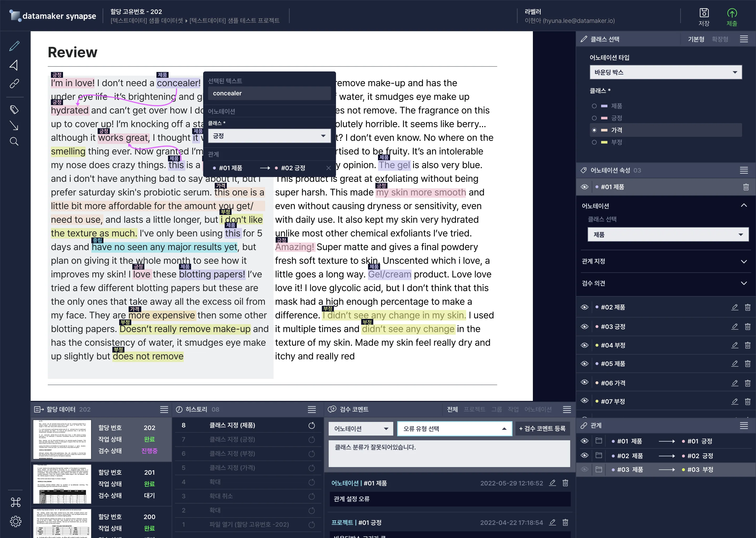The image size is (756, 538).
Task: Click the 가격 class color swatch
Action: [x=604, y=130]
